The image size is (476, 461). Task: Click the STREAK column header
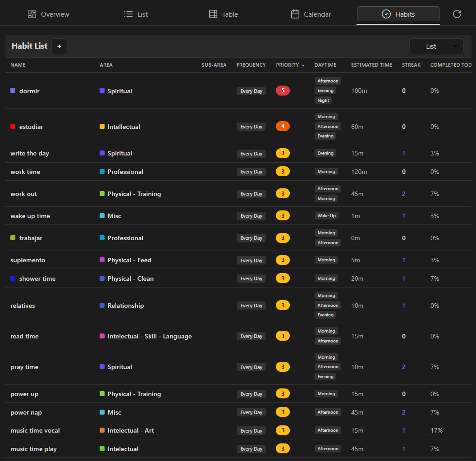(412, 65)
